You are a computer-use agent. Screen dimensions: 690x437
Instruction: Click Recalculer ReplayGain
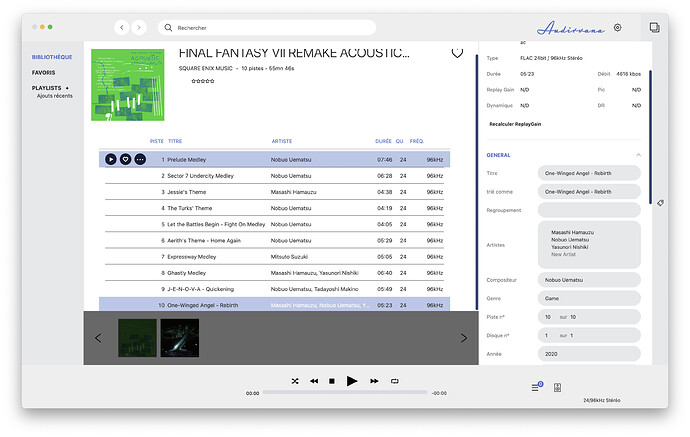(515, 124)
